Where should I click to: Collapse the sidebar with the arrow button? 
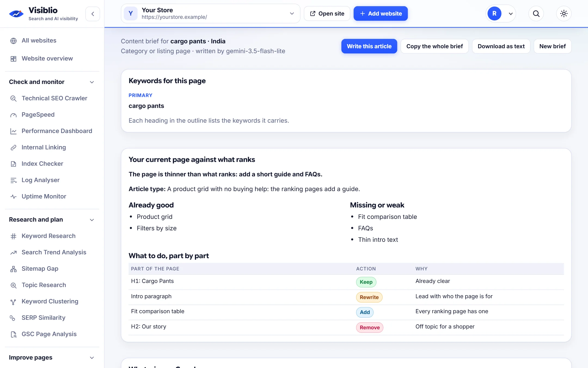(x=93, y=14)
